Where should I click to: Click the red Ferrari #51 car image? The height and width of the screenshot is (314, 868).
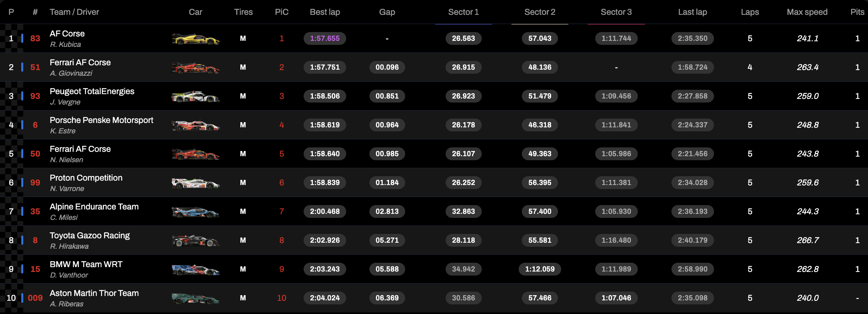point(196,68)
